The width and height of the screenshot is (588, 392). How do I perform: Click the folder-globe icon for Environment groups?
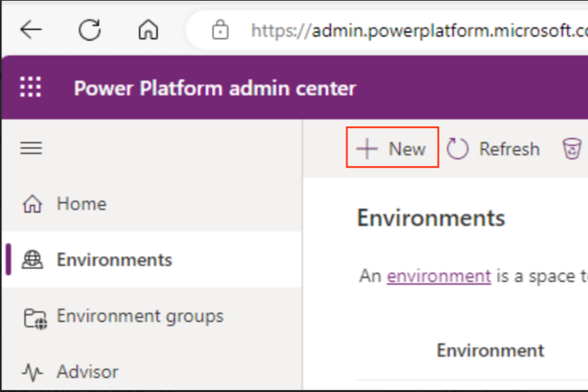coord(34,317)
